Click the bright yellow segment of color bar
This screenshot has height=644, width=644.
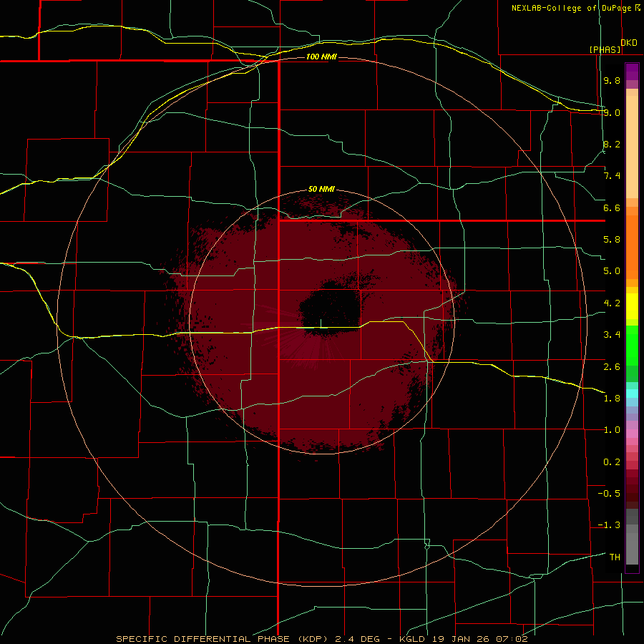632,306
